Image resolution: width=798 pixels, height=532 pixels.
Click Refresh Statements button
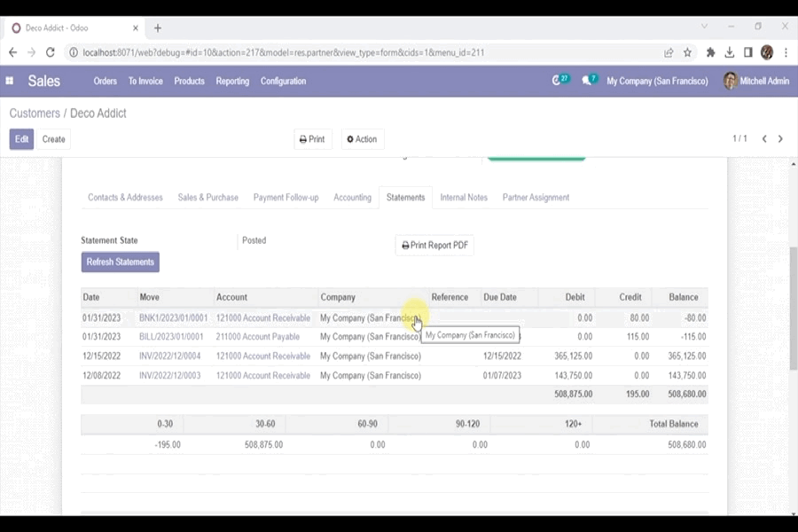coord(120,262)
